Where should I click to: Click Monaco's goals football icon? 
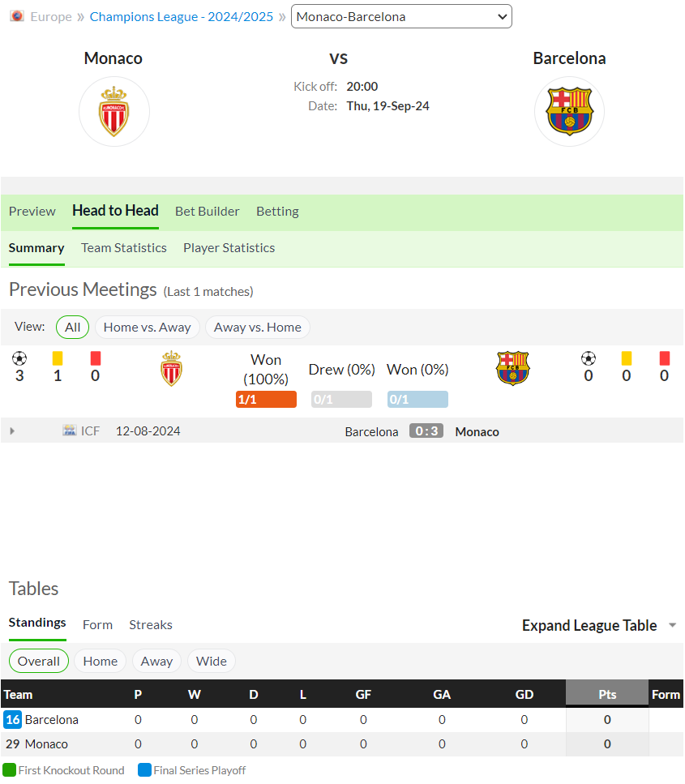tap(19, 358)
